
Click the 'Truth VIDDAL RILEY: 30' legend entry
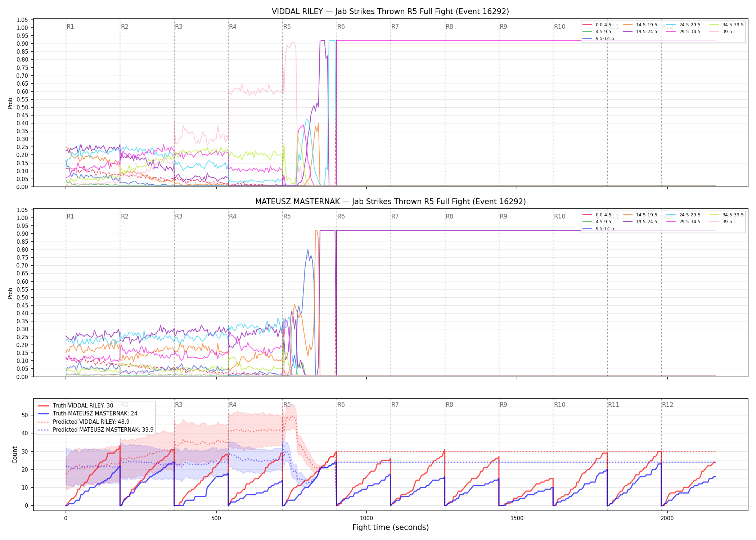pyautogui.click(x=76, y=406)
